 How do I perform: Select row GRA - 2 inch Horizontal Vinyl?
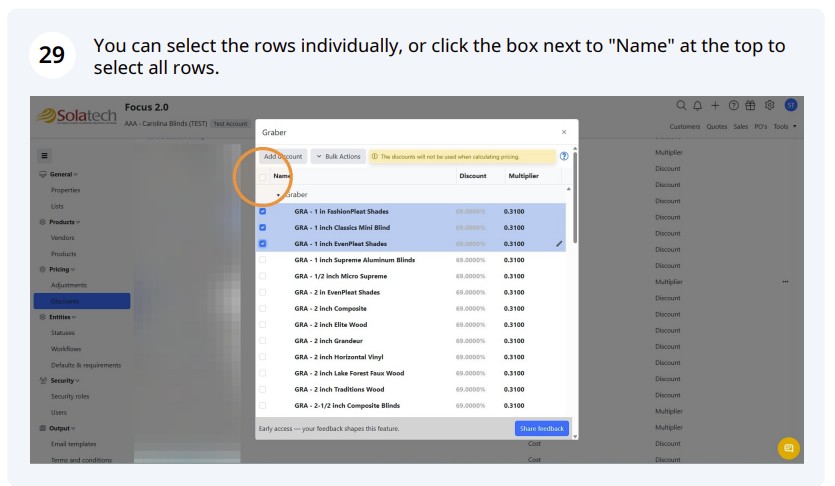click(x=411, y=357)
